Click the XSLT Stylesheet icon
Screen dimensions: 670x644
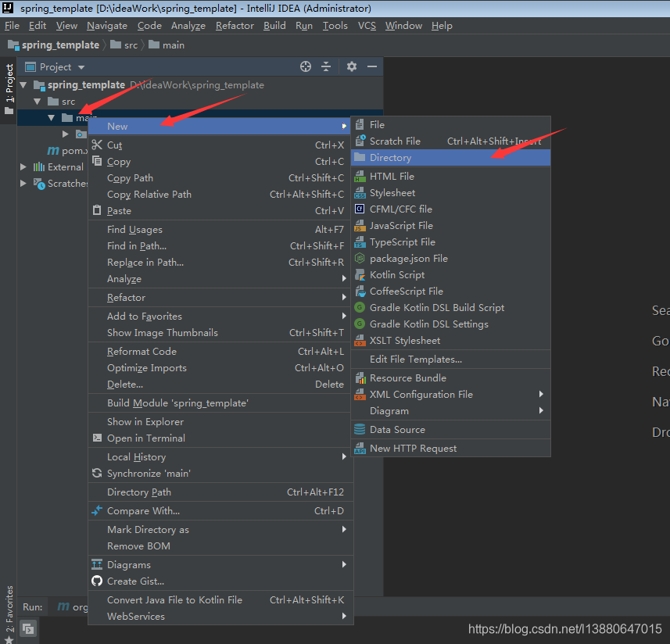pos(360,340)
